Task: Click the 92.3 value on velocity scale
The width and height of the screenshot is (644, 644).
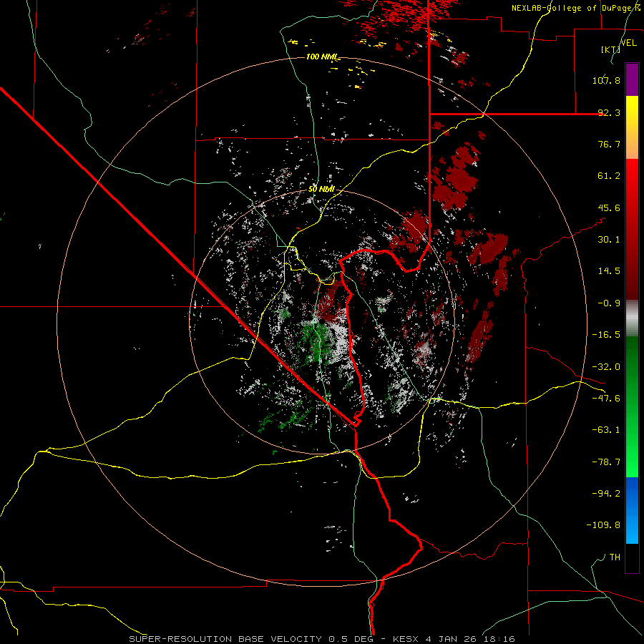Action: tap(609, 112)
